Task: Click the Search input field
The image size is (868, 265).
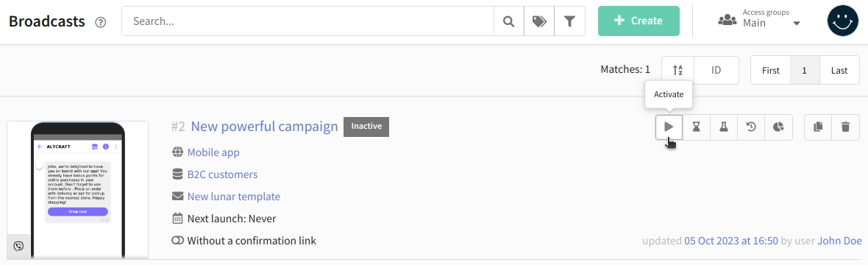Action: [307, 21]
